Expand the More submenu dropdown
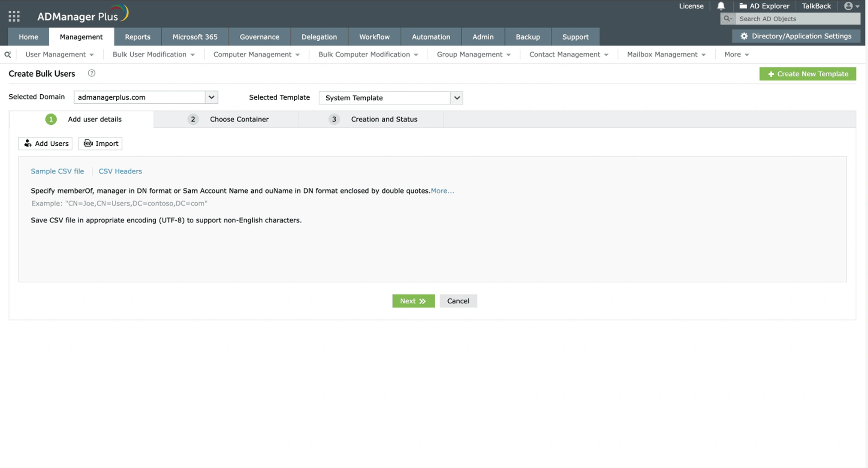The width and height of the screenshot is (868, 468). (736, 54)
